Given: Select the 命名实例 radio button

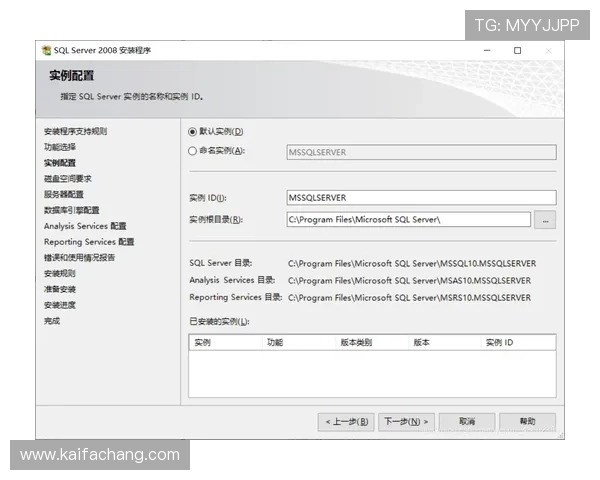Looking at the screenshot, I should click(x=192, y=151).
